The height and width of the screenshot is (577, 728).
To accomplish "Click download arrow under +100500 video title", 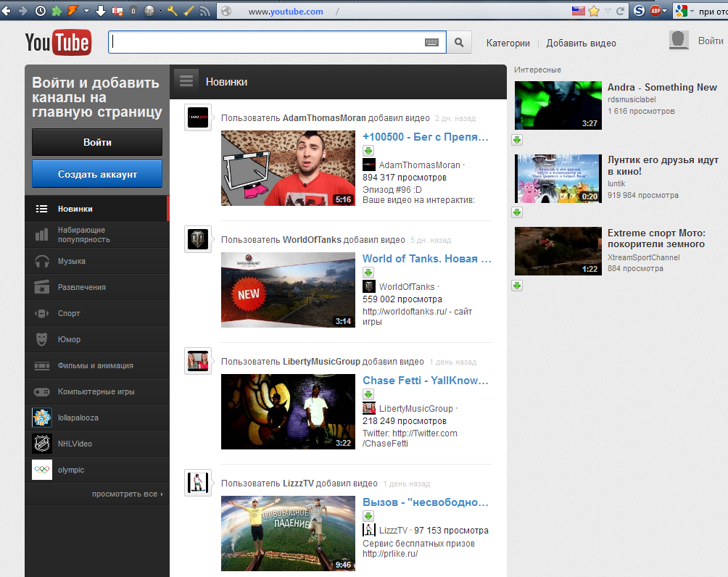I will (x=368, y=150).
